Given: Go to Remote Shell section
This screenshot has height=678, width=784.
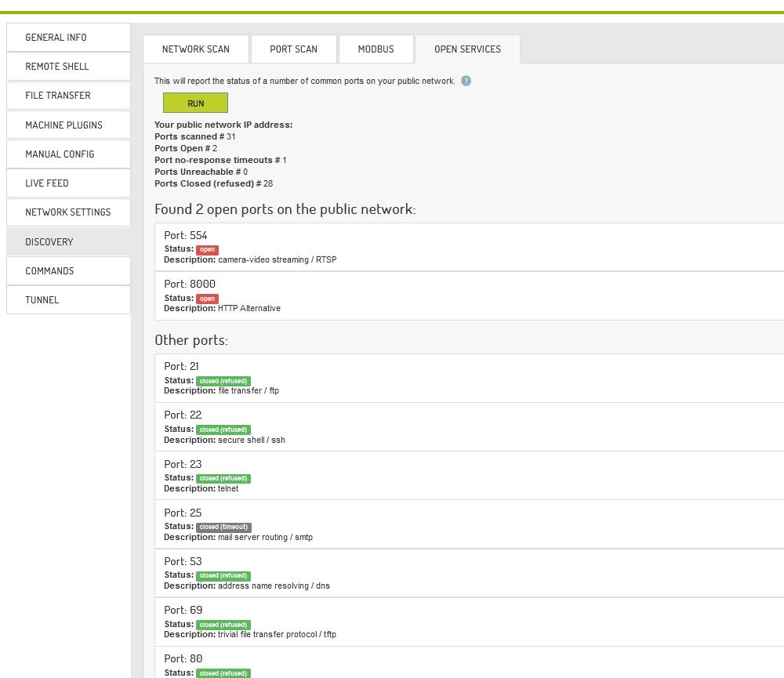Looking at the screenshot, I should click(68, 67).
